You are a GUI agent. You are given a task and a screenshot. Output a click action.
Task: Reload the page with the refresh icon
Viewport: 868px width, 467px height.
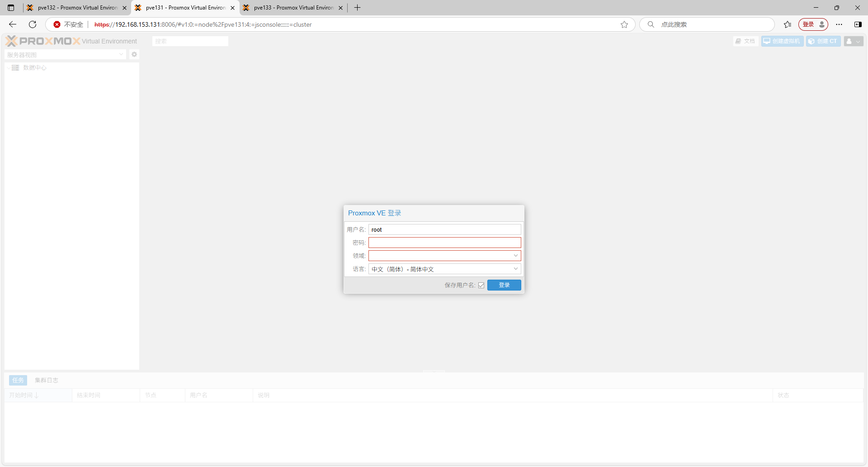pyautogui.click(x=33, y=24)
